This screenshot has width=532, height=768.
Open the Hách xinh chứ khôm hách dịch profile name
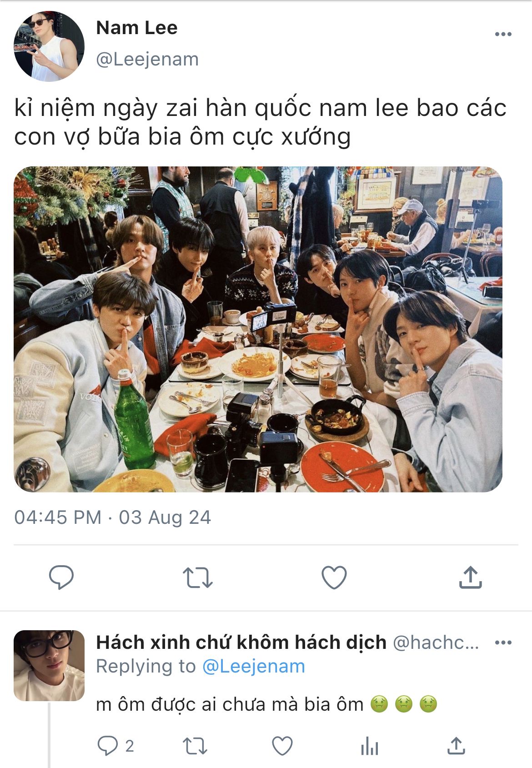tap(241, 643)
